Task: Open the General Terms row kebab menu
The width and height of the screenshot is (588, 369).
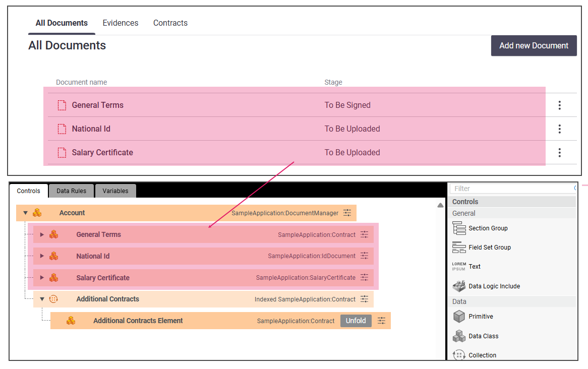Action: [x=559, y=105]
